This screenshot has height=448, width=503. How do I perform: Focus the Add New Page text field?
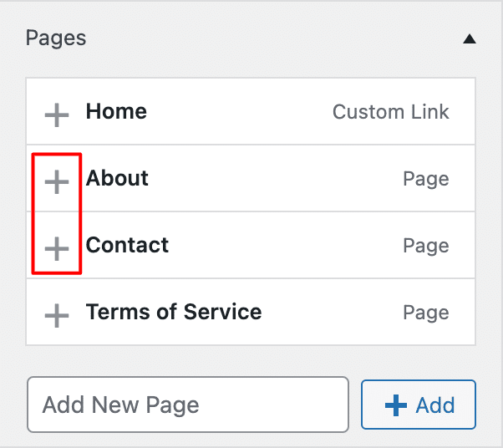pyautogui.click(x=187, y=405)
